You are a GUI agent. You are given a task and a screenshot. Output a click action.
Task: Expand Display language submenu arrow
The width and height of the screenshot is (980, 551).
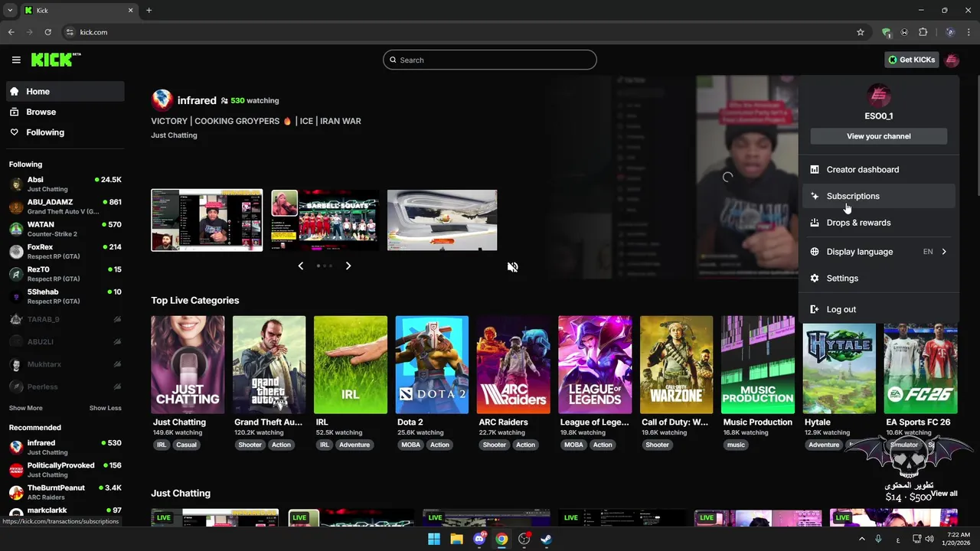[944, 252]
